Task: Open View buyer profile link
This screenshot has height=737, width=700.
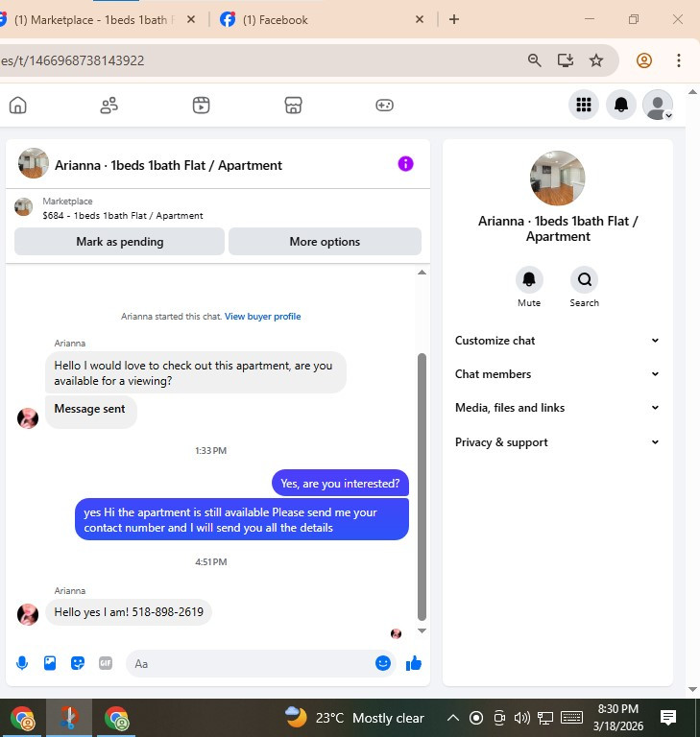Action: pos(262,317)
